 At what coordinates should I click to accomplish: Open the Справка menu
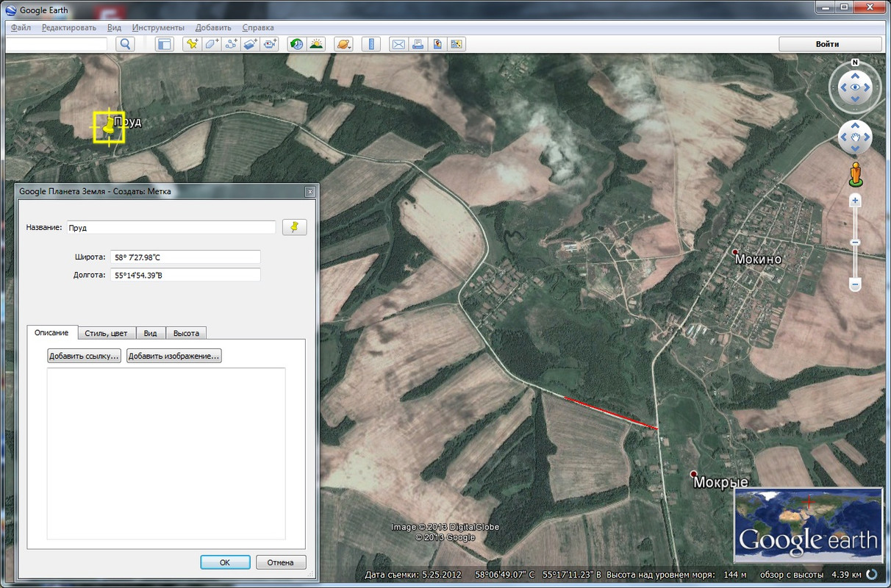[x=258, y=27]
